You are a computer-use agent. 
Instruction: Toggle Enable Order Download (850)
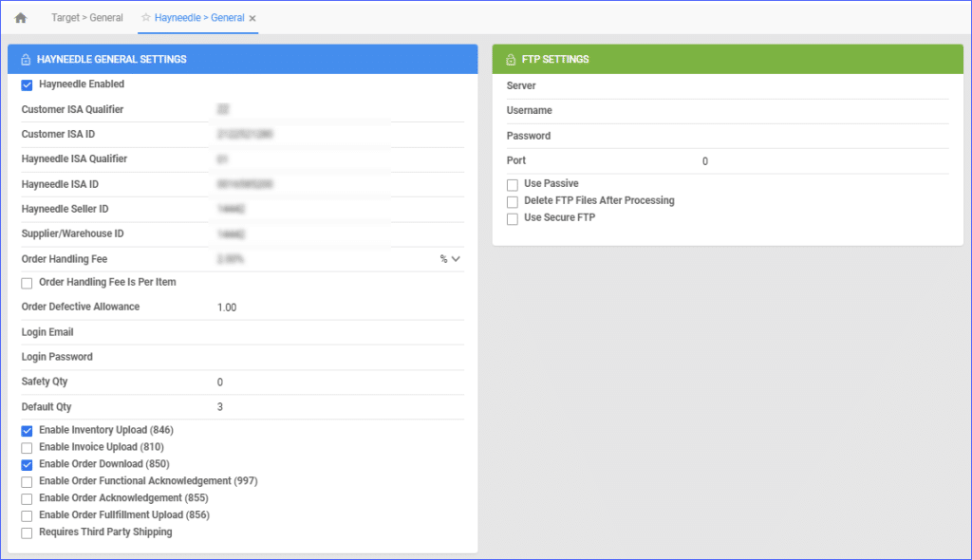coord(28,464)
